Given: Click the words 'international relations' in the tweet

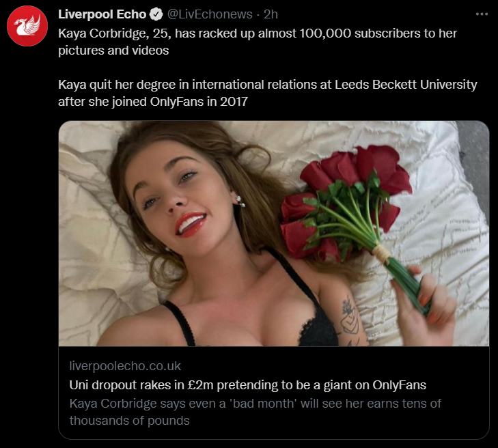Looking at the screenshot, I should click(x=255, y=85).
